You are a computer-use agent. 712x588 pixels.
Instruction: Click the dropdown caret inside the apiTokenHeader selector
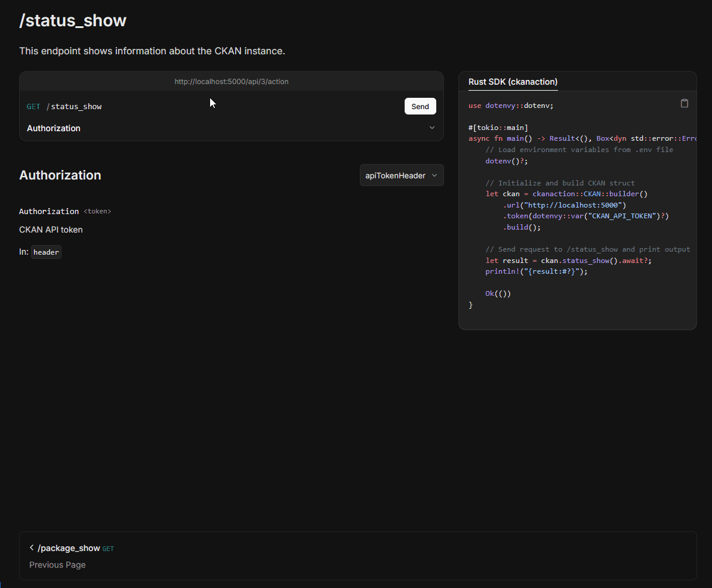(x=434, y=175)
